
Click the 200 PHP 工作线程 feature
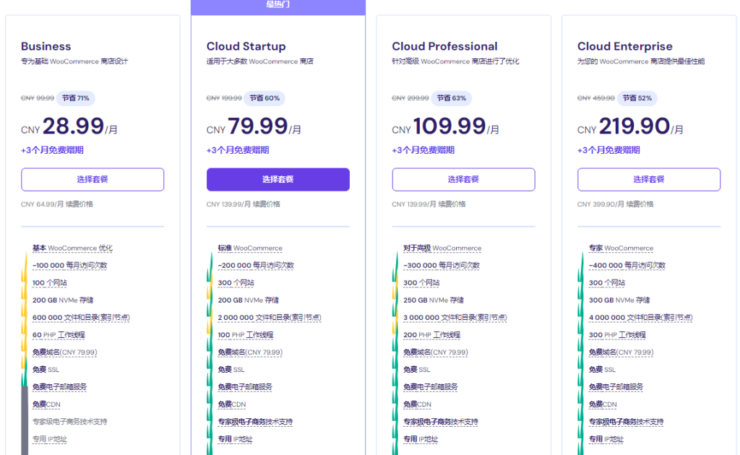click(431, 335)
